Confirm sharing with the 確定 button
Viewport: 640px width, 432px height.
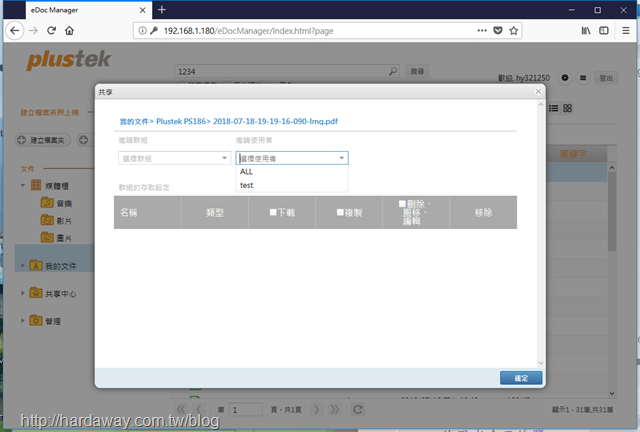[521, 378]
